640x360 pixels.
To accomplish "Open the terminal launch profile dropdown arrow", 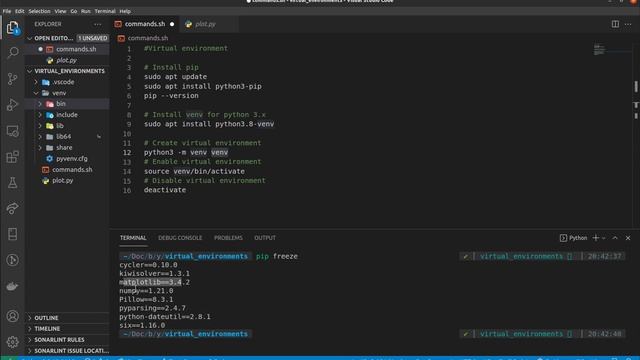I will point(604,238).
